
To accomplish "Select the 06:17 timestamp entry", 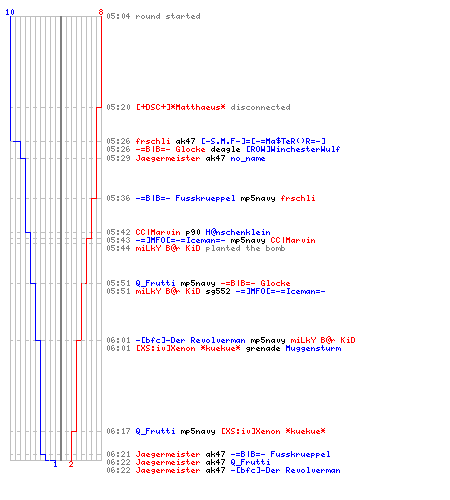I will pyautogui.click(x=118, y=431).
